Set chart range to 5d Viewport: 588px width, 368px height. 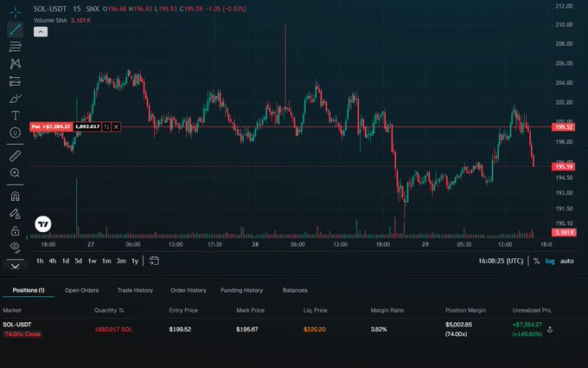coord(78,261)
